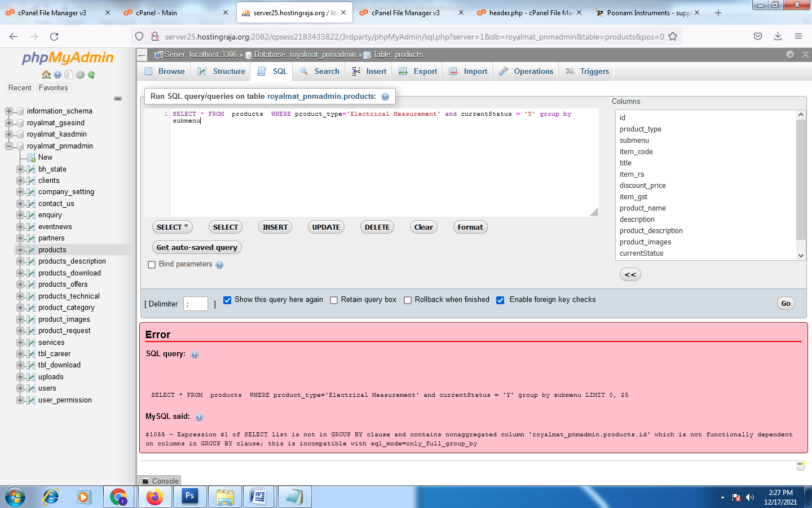The width and height of the screenshot is (812, 508).
Task: Check the Retain query box option
Action: (x=334, y=300)
